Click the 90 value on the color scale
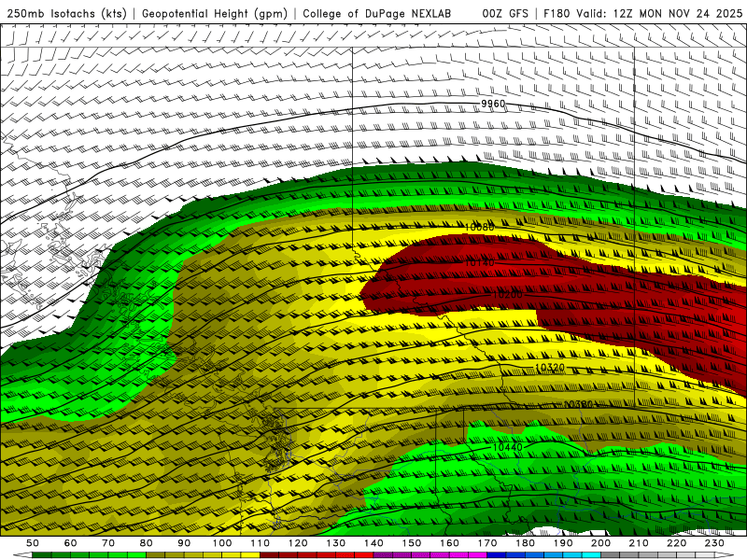Image resolution: width=747 pixels, height=560 pixels. [x=184, y=543]
